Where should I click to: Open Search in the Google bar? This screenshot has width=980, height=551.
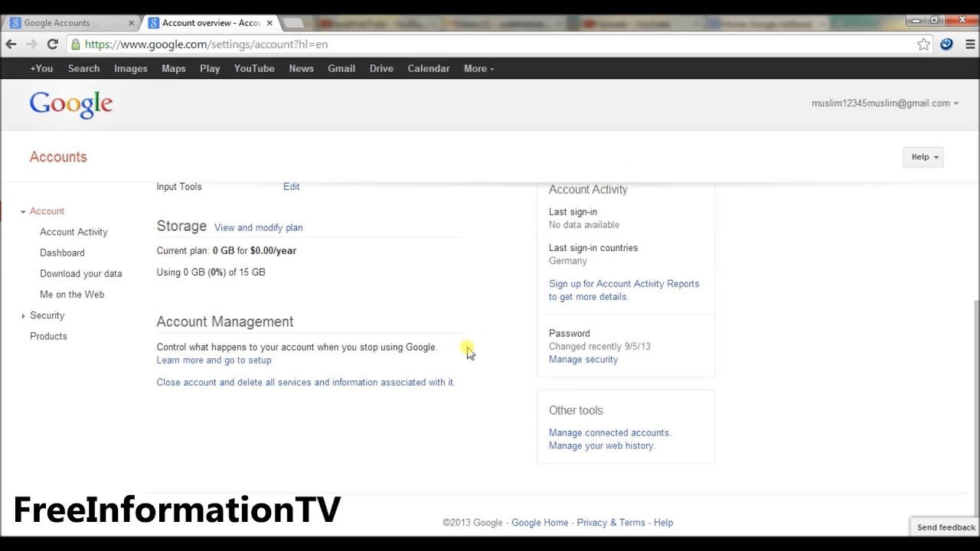coord(83,69)
